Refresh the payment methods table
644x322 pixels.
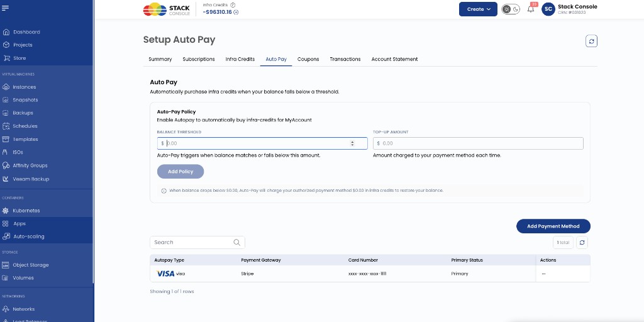pos(582,242)
